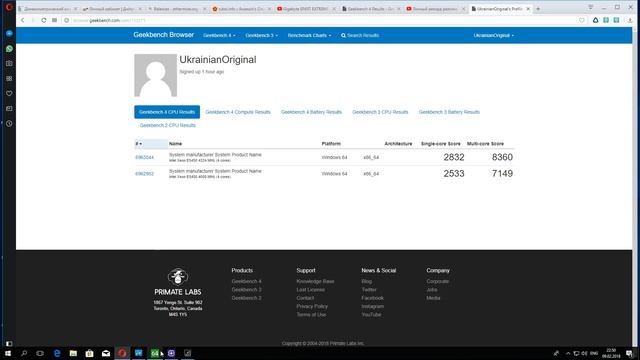Open footer Facebook link
Screen dimensions: 640x360
[x=372, y=298]
